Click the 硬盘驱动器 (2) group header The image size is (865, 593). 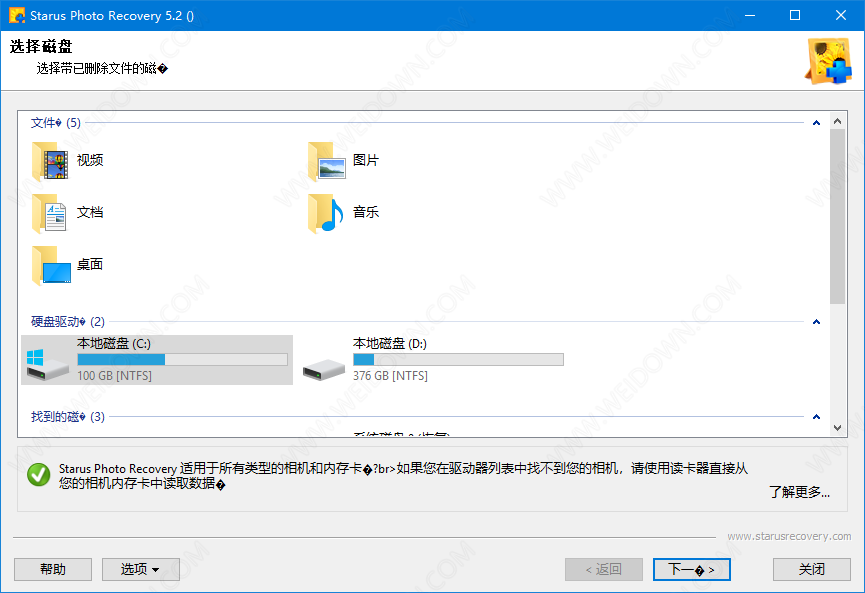click(67, 322)
